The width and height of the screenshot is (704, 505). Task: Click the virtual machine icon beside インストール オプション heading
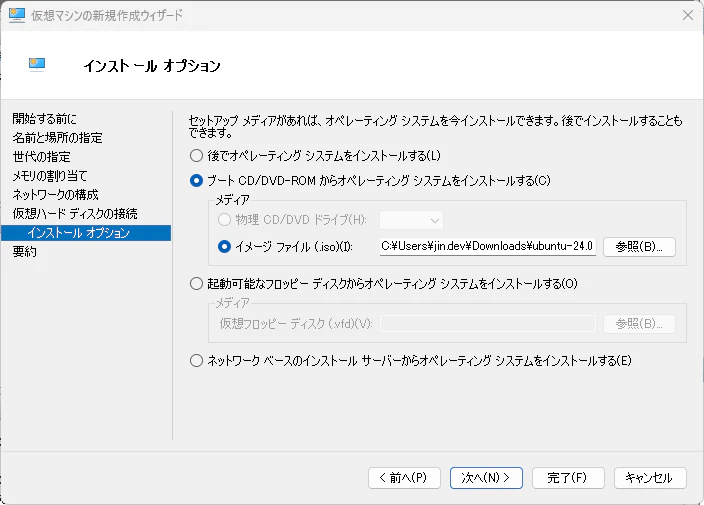[37, 65]
